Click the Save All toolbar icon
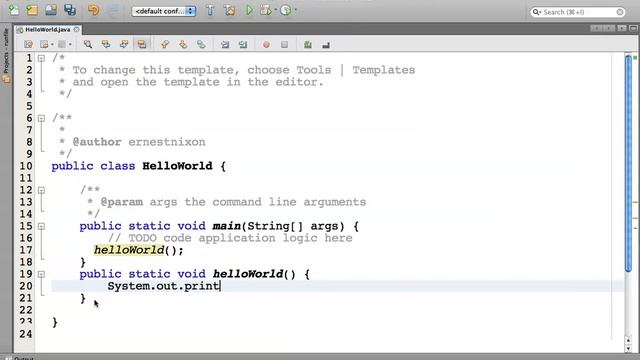This screenshot has width=640, height=360. 70,10
